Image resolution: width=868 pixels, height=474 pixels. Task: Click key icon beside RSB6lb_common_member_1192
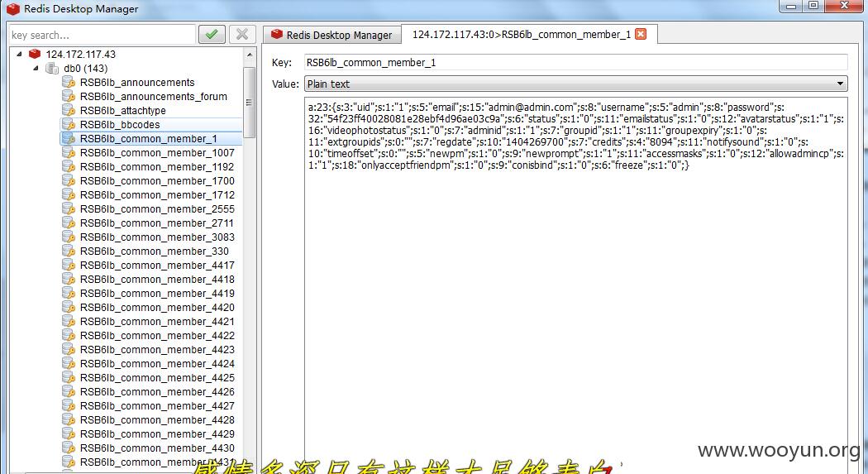69,166
